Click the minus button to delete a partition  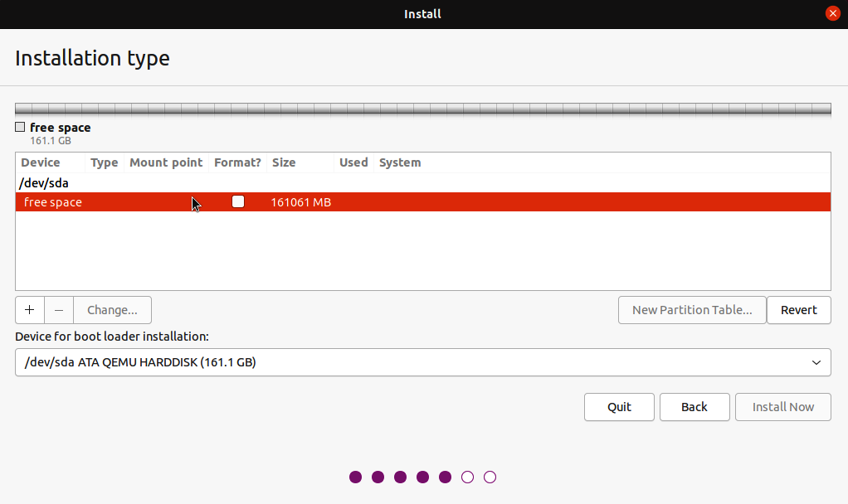pyautogui.click(x=58, y=309)
